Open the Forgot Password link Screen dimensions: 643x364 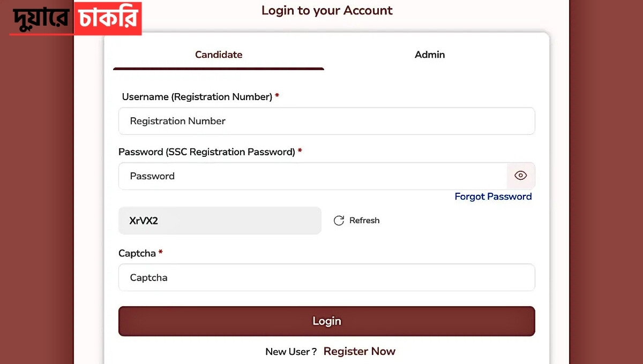coord(493,196)
